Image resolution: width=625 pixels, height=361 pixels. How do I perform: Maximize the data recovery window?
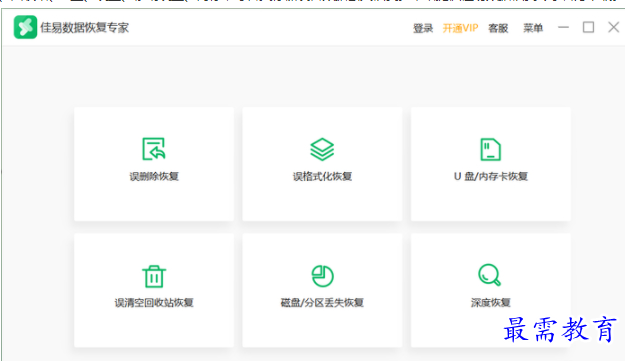point(588,27)
